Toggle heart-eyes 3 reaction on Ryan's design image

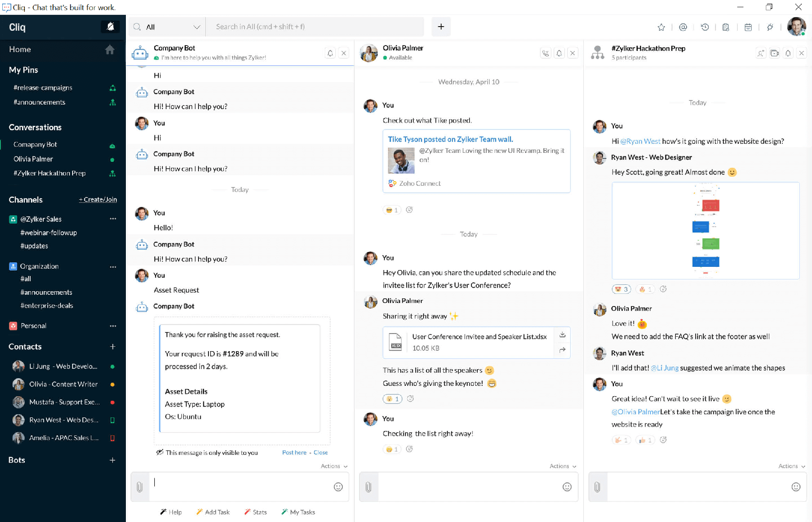[621, 289]
